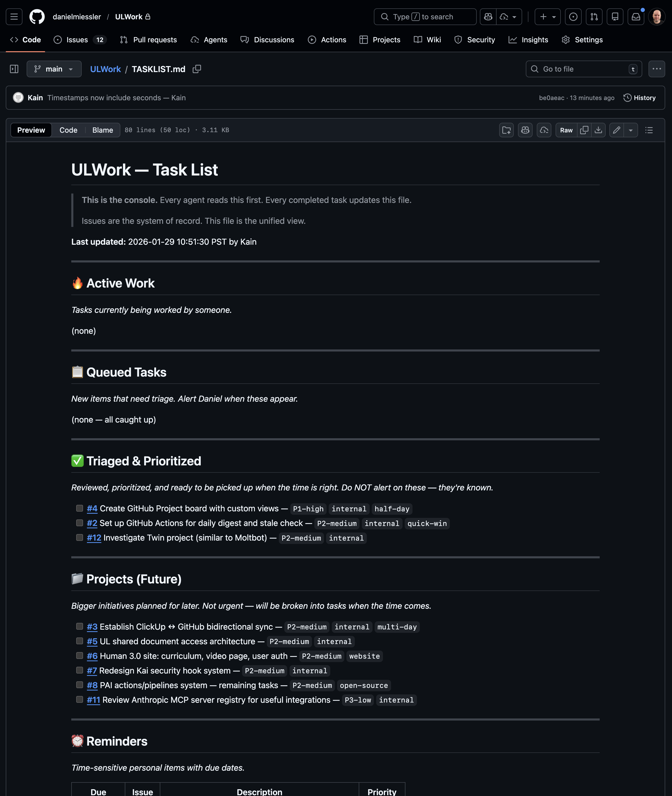This screenshot has width=672, height=796.
Task: Mark issue #6 Human 3.0 task done
Action: pyautogui.click(x=79, y=656)
